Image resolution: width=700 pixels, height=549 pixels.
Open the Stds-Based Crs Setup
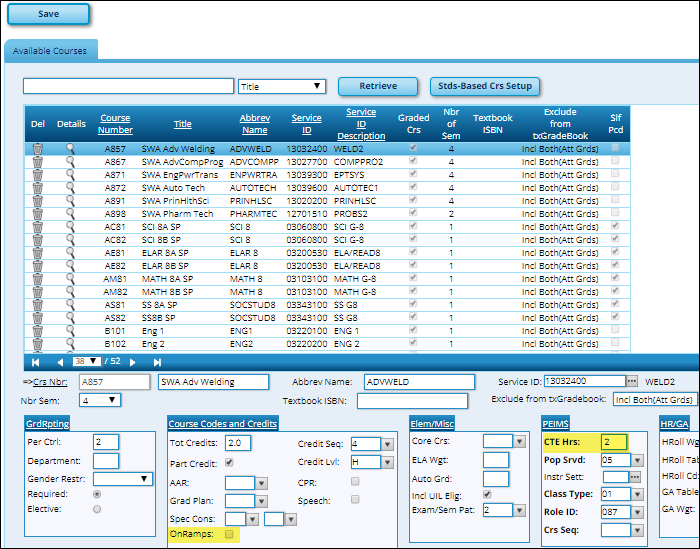[x=485, y=86]
